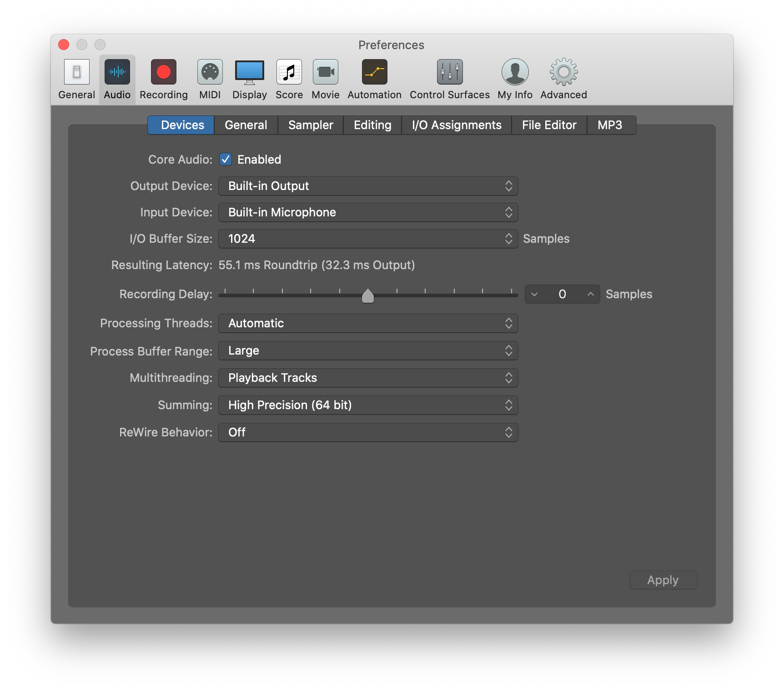The image size is (784, 691).
Task: Click the MIDI preferences icon
Action: pyautogui.click(x=210, y=79)
